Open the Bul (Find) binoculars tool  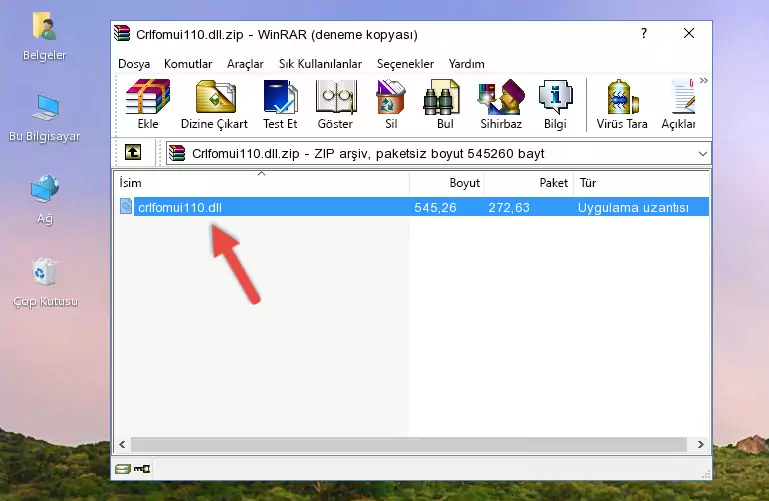(441, 97)
